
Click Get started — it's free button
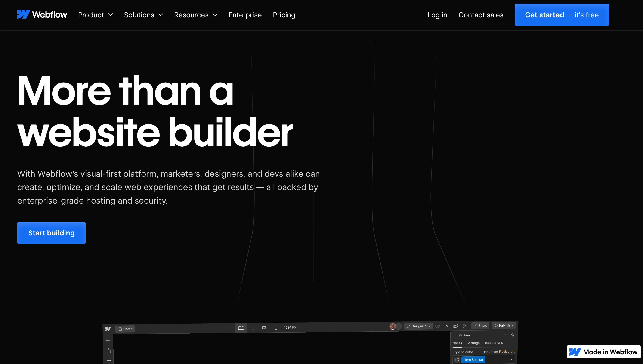pyautogui.click(x=562, y=15)
